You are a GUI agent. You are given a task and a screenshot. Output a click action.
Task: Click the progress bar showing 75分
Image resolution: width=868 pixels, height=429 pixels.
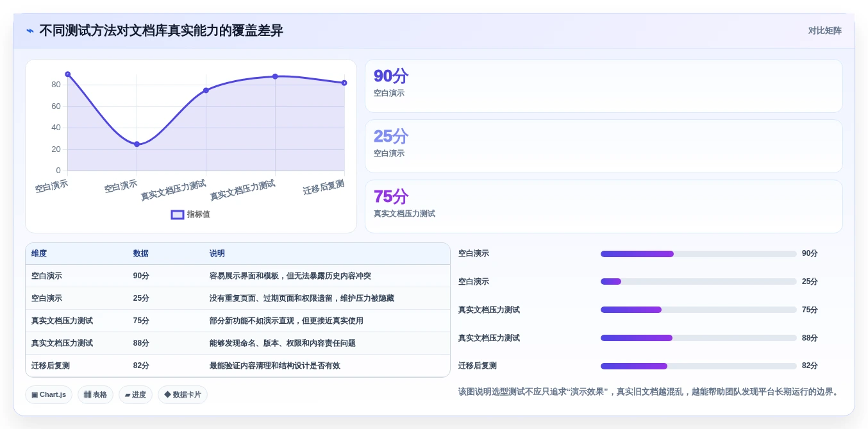tap(698, 310)
